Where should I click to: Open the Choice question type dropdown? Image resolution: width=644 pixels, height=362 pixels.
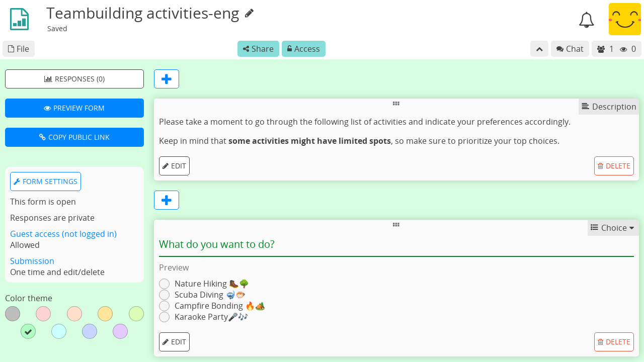613,228
